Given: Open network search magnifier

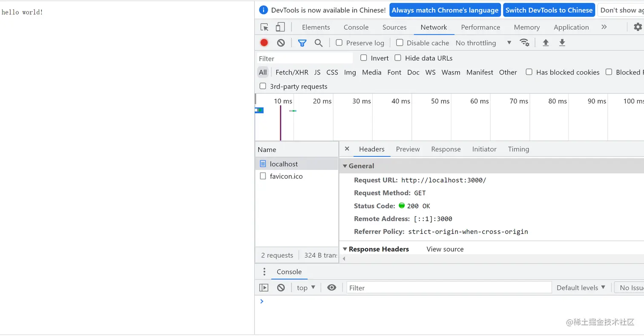Looking at the screenshot, I should (x=319, y=43).
